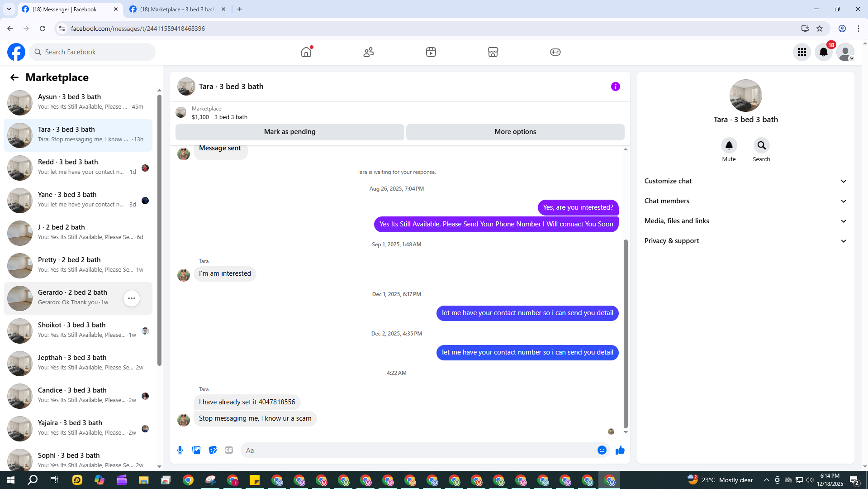Attach a photo file to message
868x489 pixels.
pos(196,450)
